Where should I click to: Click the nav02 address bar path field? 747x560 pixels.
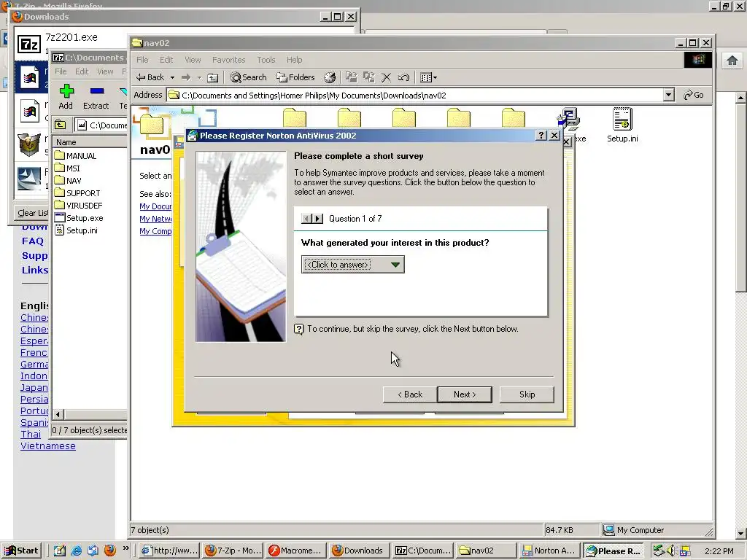coord(415,96)
